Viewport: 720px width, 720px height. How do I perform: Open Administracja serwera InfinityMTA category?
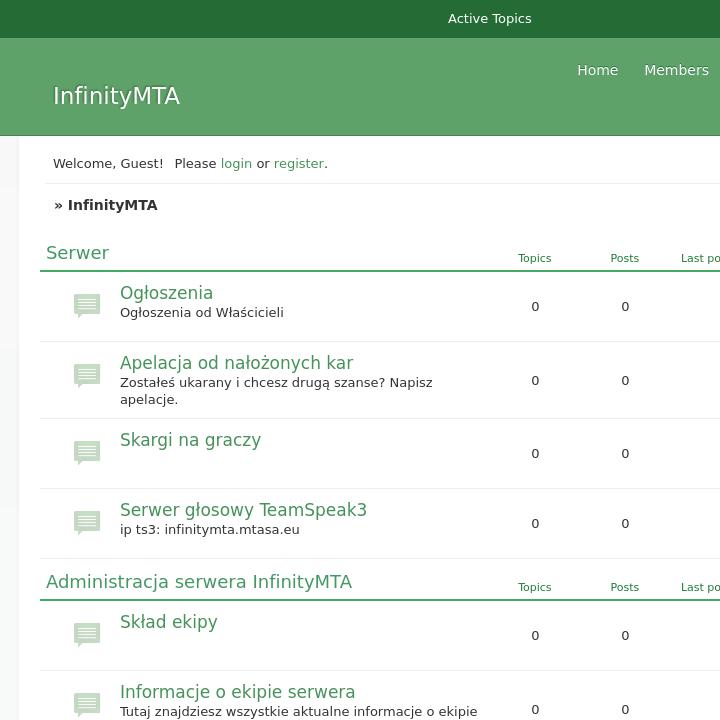(x=199, y=582)
